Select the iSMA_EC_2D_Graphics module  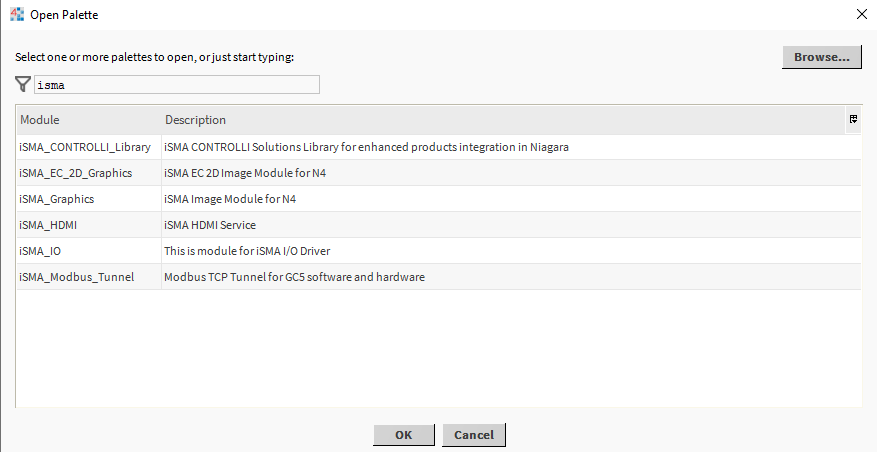coord(76,173)
